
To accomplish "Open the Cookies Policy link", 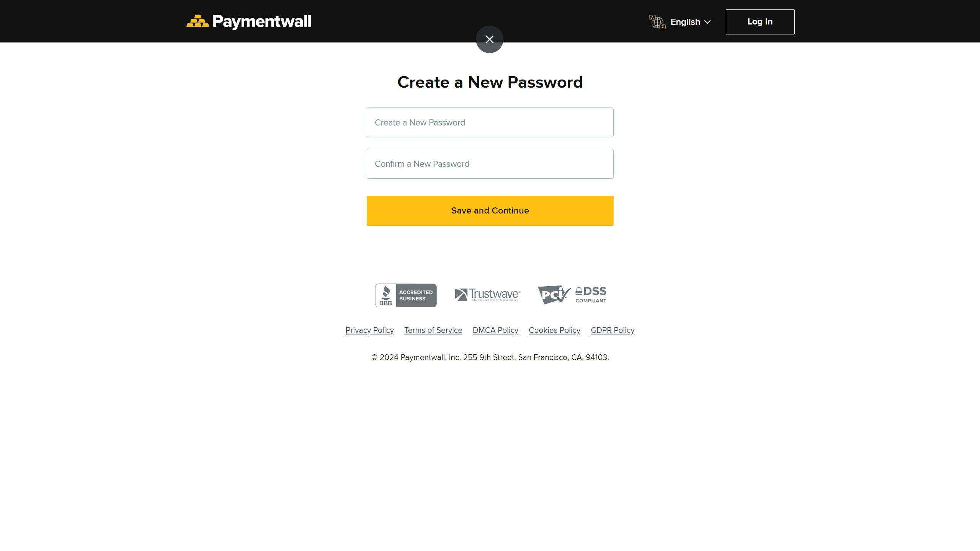I will pos(554,330).
